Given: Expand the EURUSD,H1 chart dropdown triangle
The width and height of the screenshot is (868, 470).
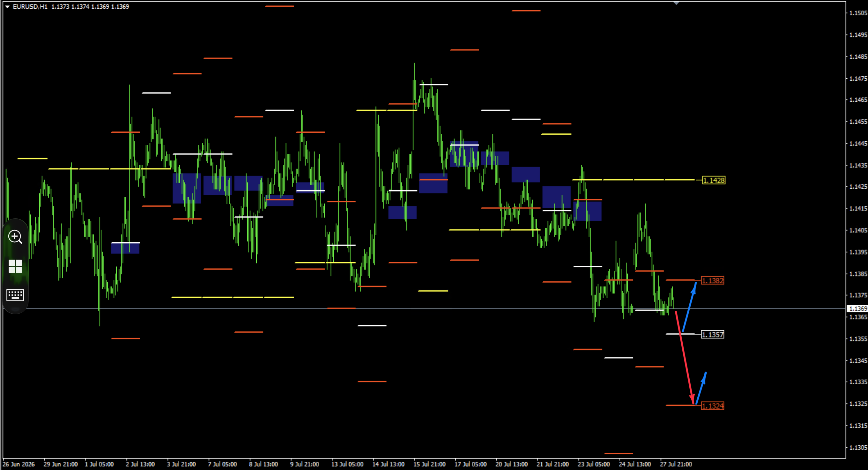Looking at the screenshot, I should pyautogui.click(x=7, y=7).
